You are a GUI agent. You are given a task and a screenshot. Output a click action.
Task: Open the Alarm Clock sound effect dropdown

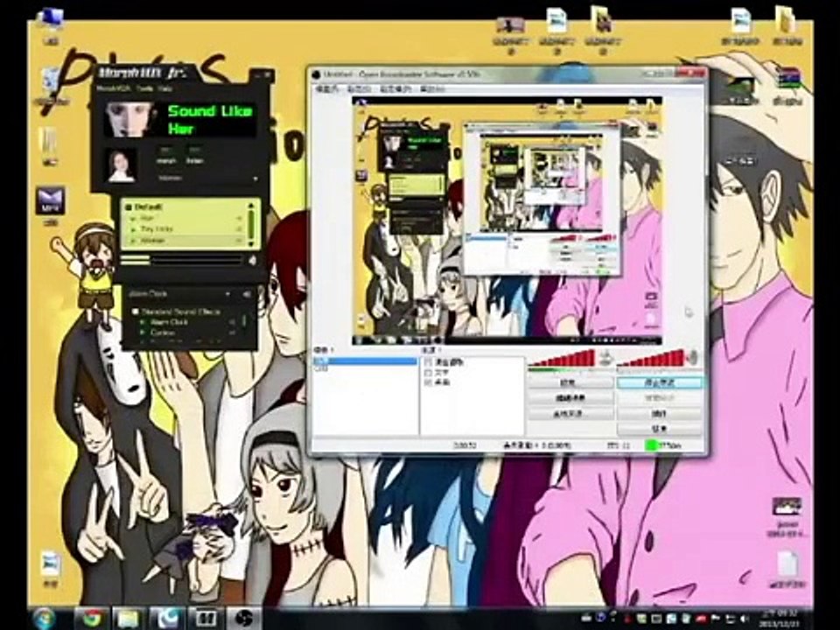coord(179,294)
